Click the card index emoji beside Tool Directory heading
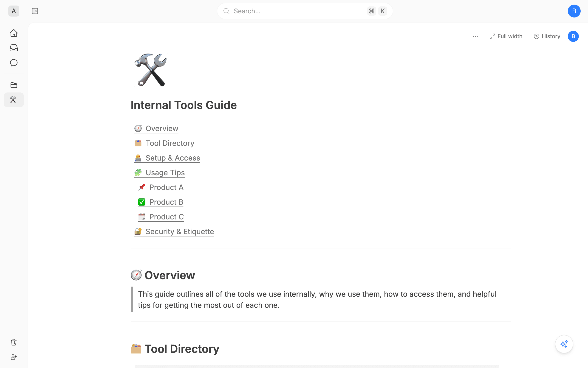 coord(136,349)
